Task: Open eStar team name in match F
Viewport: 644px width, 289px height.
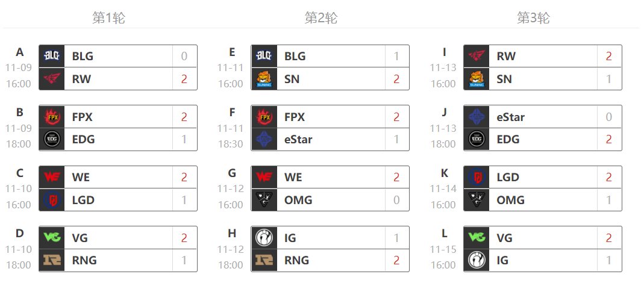Action: tap(298, 139)
